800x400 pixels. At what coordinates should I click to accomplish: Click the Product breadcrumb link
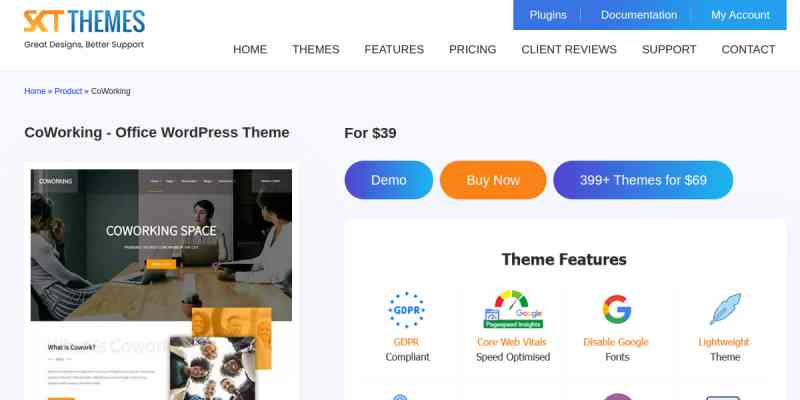68,91
